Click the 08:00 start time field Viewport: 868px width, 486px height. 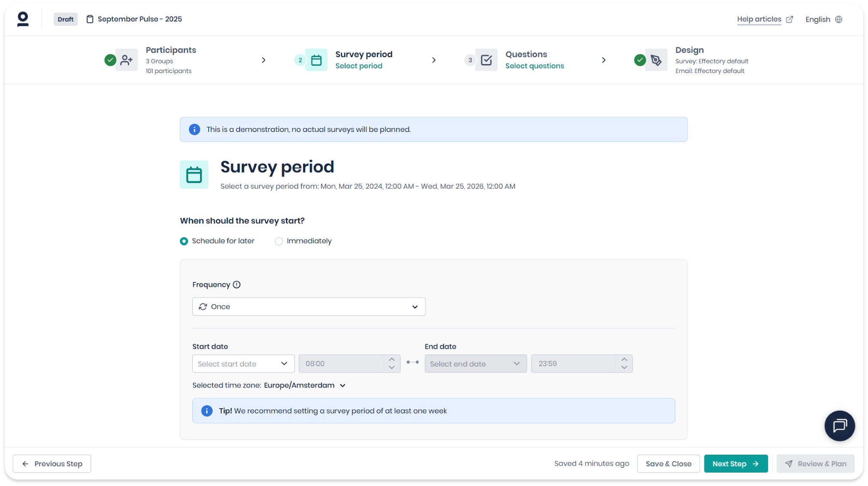[341, 364]
